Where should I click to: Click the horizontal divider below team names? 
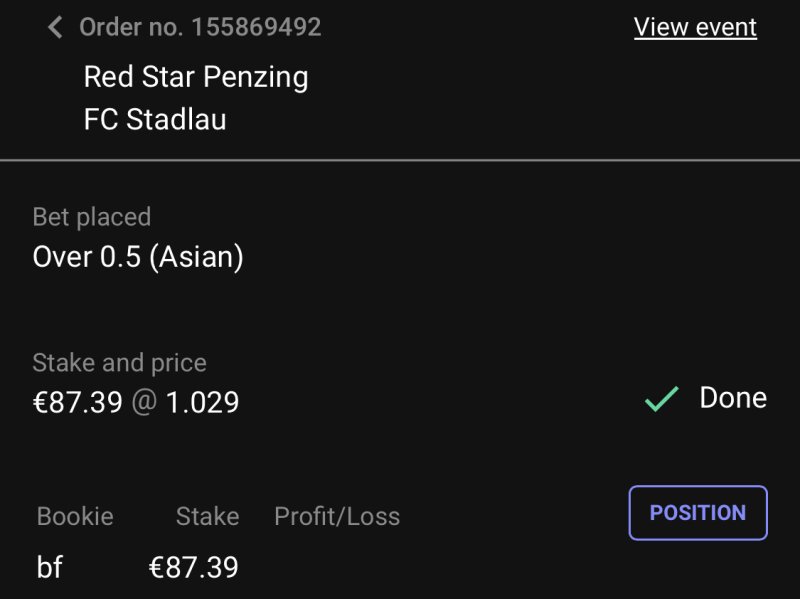click(x=400, y=160)
